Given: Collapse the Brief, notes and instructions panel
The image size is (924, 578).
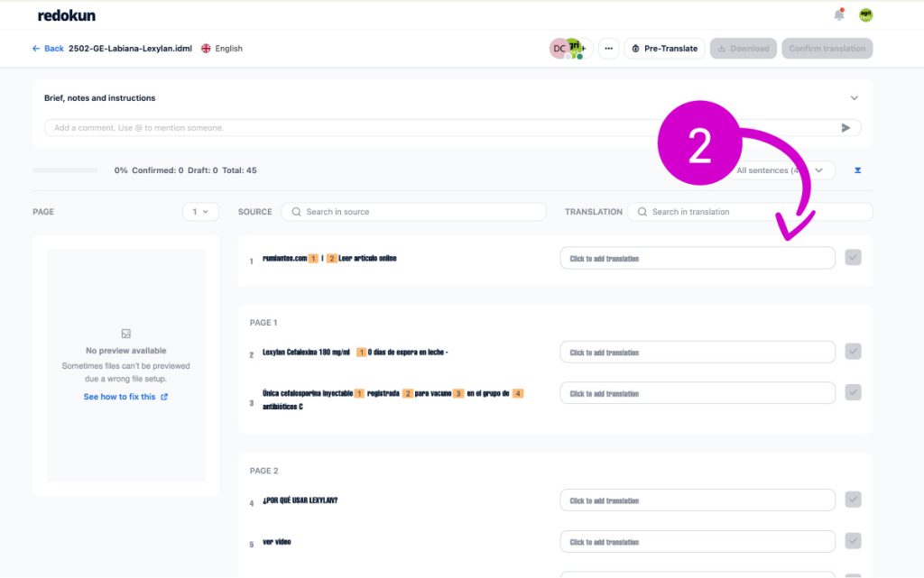Looking at the screenshot, I should 854,98.
